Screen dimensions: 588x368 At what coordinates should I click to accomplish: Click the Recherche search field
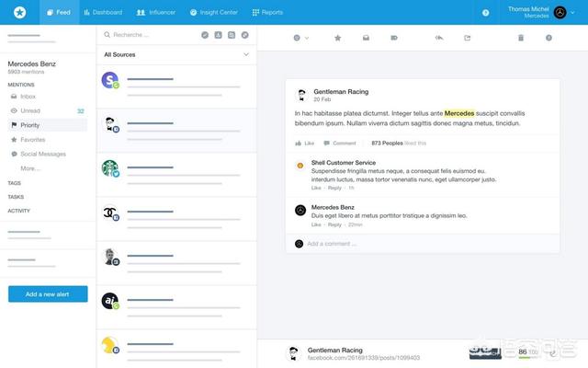[x=150, y=35]
